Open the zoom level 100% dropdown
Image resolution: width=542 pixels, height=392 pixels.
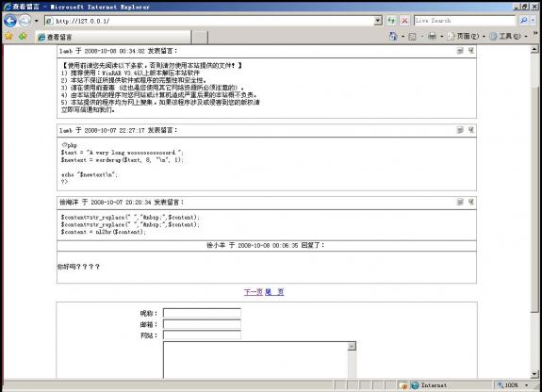click(x=527, y=385)
